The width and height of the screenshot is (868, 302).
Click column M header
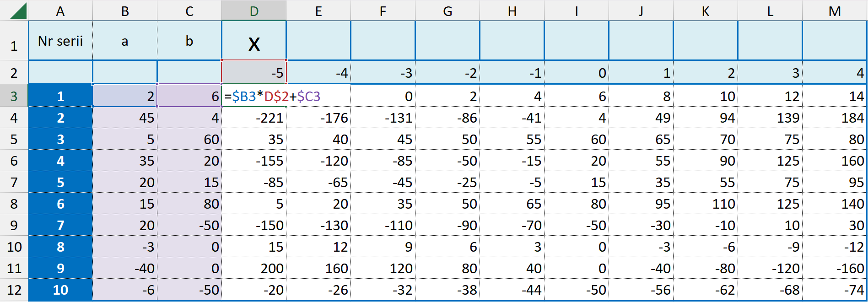(x=834, y=11)
